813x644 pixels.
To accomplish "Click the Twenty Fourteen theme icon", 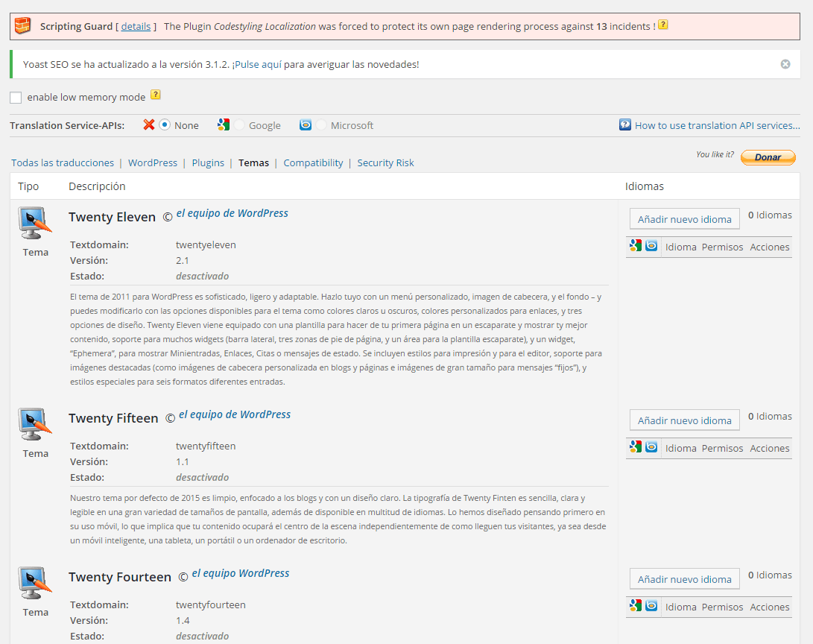I will pos(35,582).
